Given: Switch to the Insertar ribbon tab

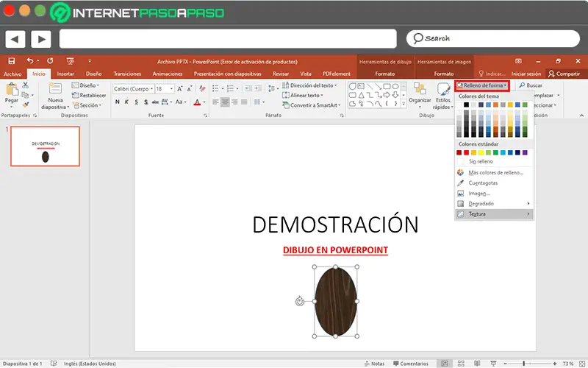Looking at the screenshot, I should point(65,74).
